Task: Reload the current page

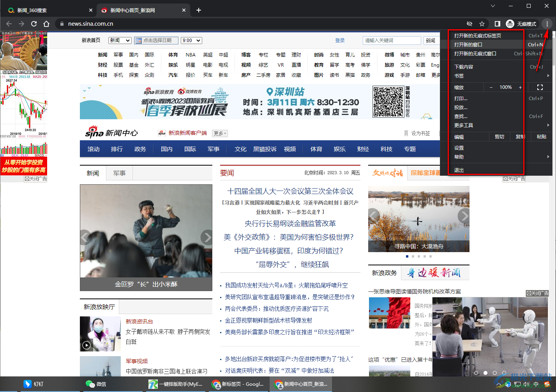Action: click(x=34, y=24)
